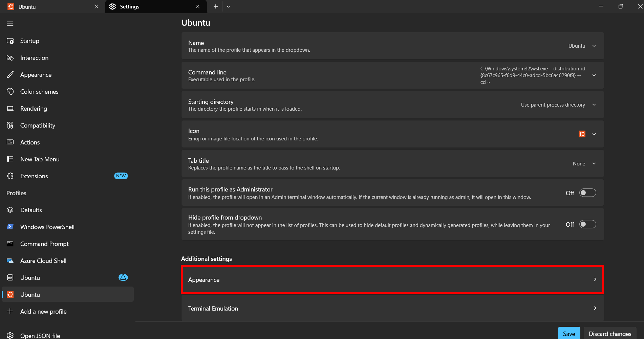Open the Color schemes settings page
This screenshot has height=339, width=644.
(68, 92)
